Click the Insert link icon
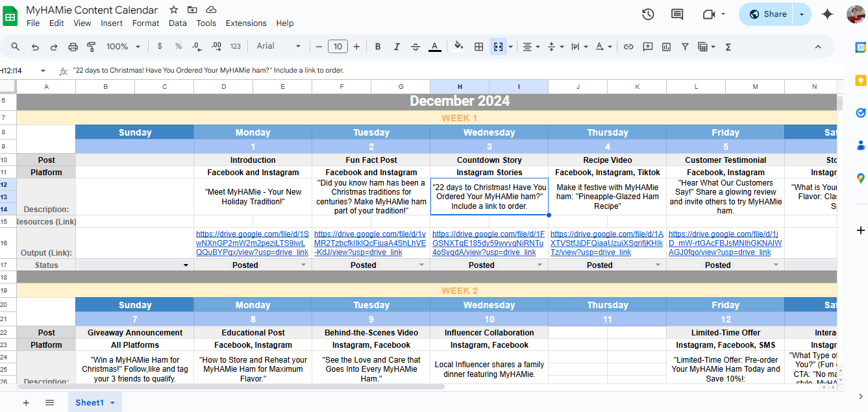The image size is (868, 412). 628,47
